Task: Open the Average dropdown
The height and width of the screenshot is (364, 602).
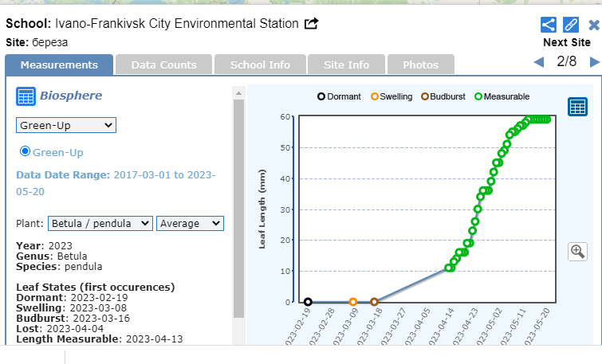Action: pos(190,224)
